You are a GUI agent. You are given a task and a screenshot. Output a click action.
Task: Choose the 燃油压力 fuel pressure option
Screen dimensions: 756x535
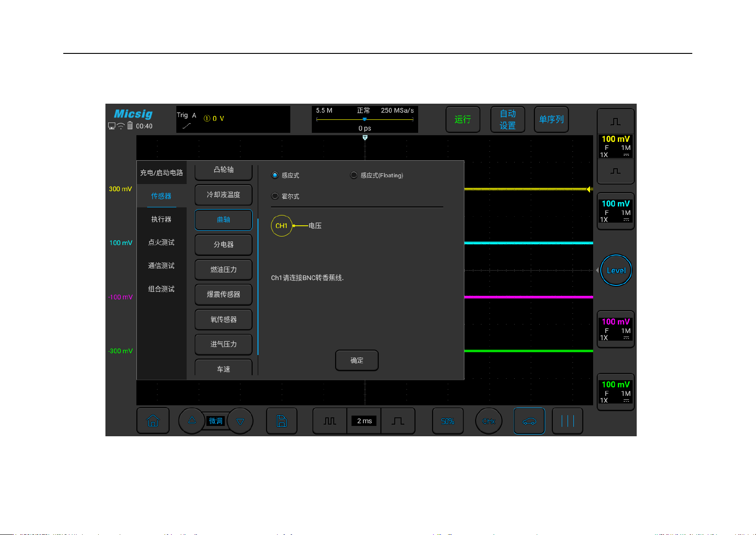tap(223, 270)
